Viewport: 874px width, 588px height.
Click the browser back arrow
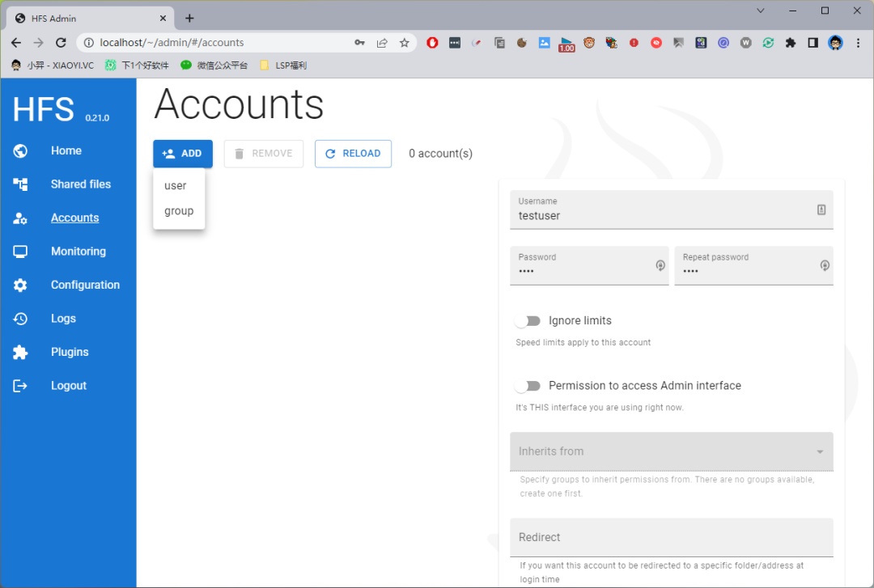click(x=16, y=42)
